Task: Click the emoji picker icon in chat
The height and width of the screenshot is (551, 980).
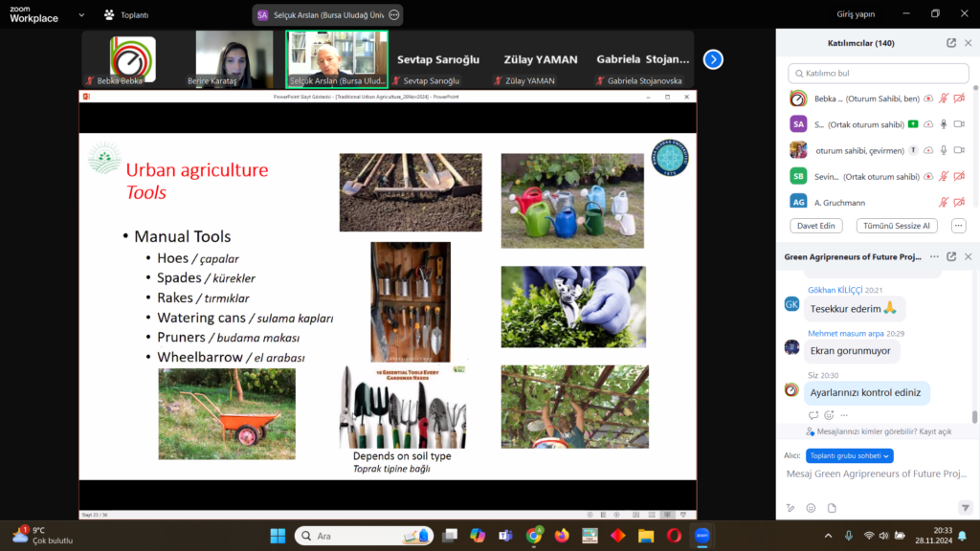Action: (x=811, y=508)
